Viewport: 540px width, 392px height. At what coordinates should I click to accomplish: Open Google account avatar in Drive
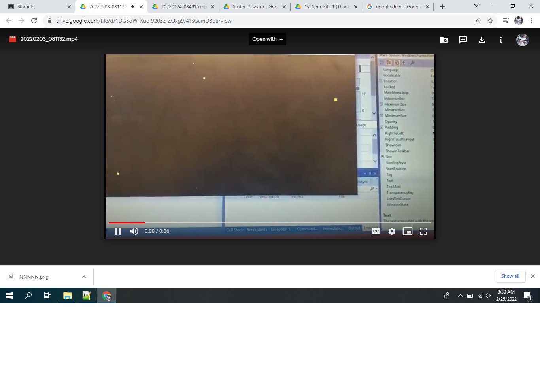pyautogui.click(x=522, y=40)
